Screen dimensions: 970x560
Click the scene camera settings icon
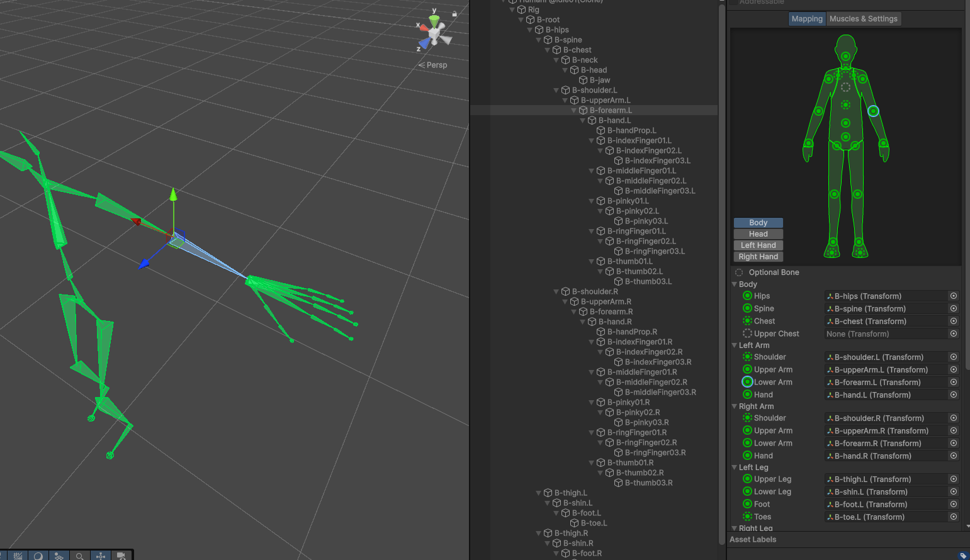[121, 556]
